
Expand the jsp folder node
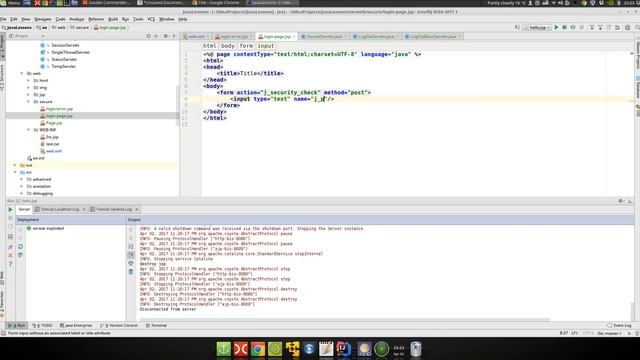(x=28, y=95)
